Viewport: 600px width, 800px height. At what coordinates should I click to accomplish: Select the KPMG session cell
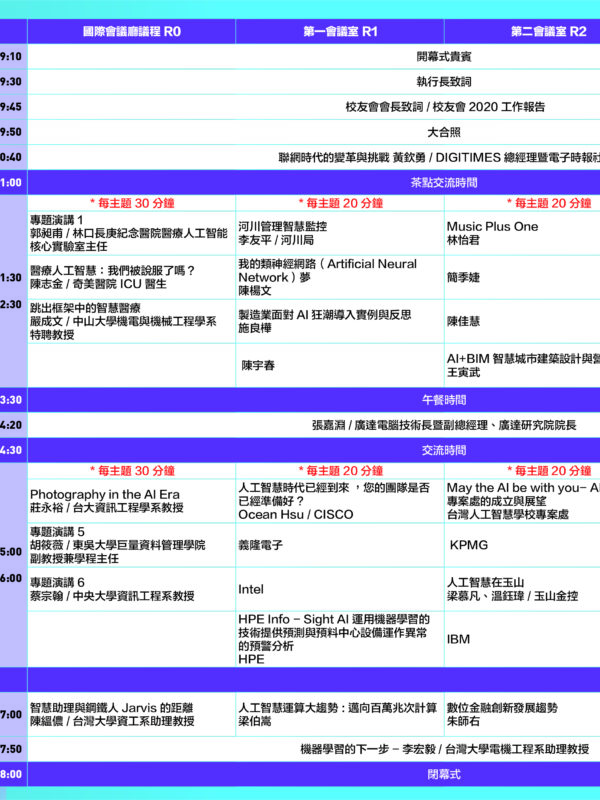point(468,547)
